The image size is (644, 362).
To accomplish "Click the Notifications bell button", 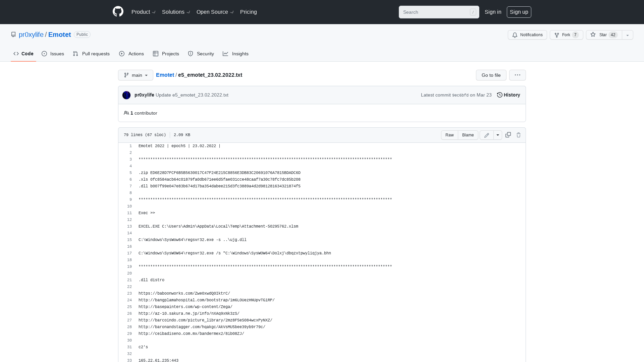I will click(527, 35).
